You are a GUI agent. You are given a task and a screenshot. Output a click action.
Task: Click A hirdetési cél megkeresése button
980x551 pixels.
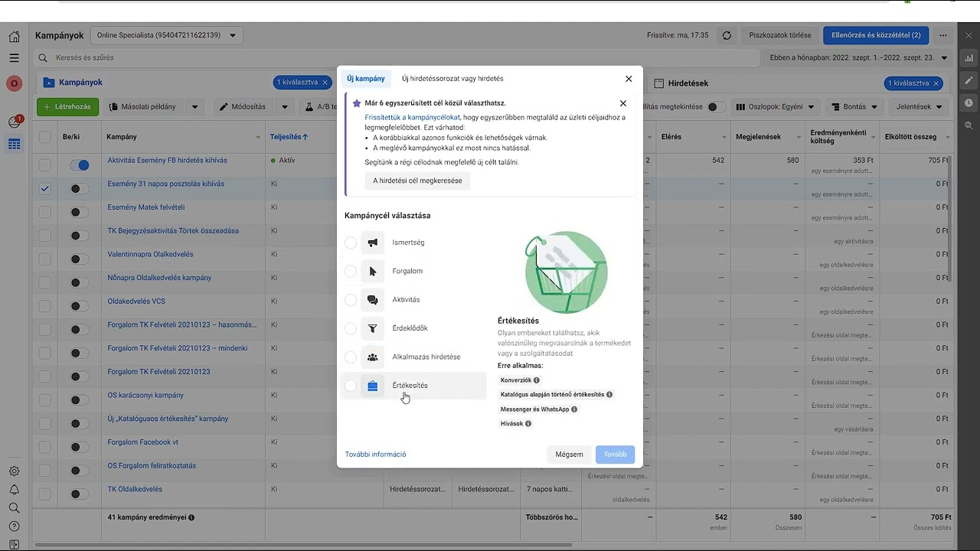pyautogui.click(x=418, y=181)
